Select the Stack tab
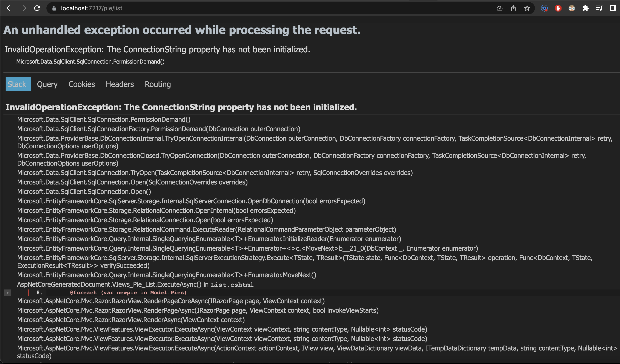Image resolution: width=620 pixels, height=364 pixels. (17, 84)
